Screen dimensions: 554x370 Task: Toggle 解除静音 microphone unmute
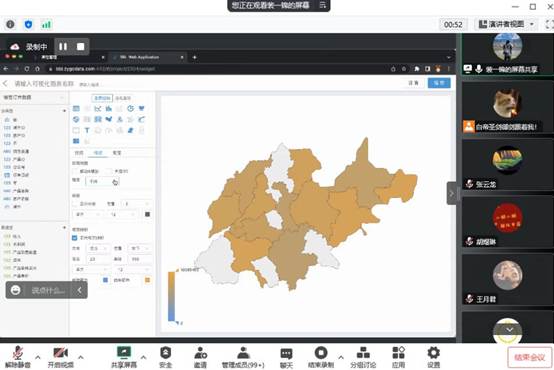18,357
